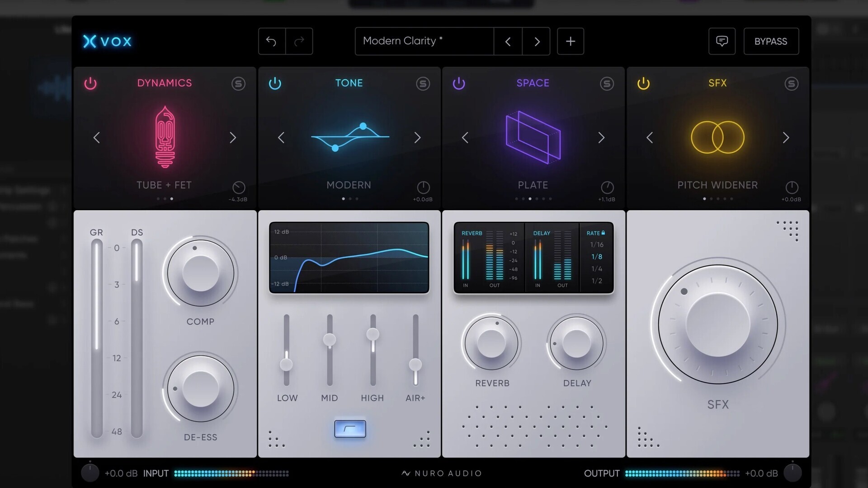Click the yellow overlapping circles SFX icon

[x=717, y=137]
